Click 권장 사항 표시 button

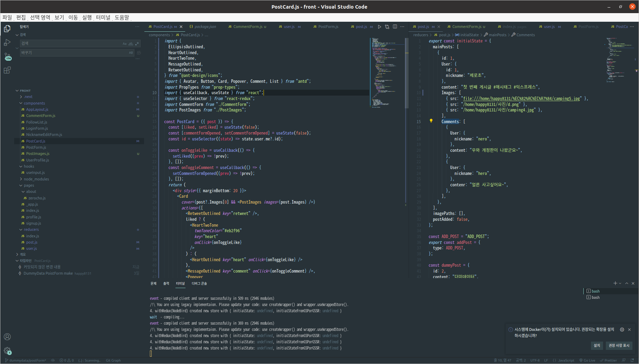click(x=619, y=345)
